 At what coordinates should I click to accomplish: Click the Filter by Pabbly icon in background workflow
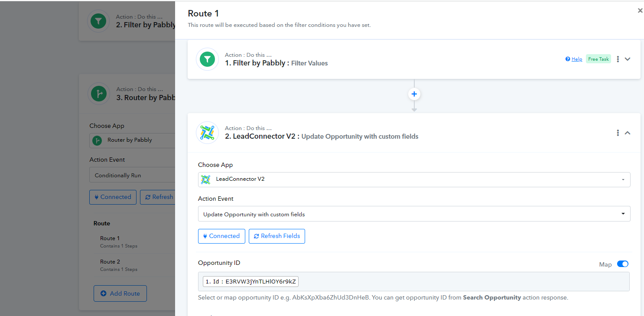(99, 21)
